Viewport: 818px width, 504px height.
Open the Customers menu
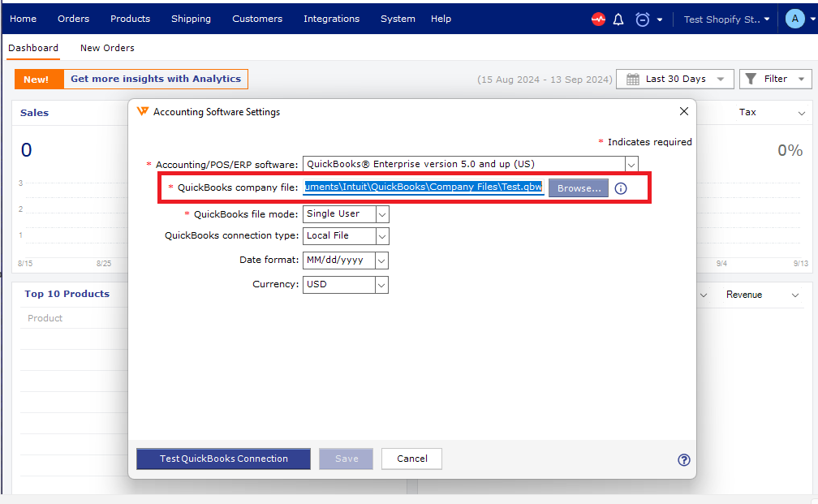point(257,19)
